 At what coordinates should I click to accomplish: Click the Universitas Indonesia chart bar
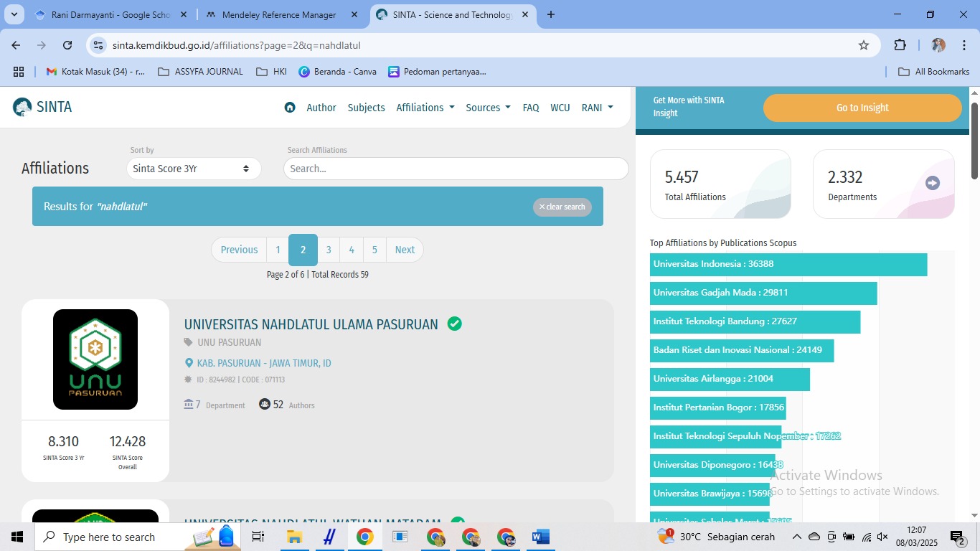pos(788,264)
